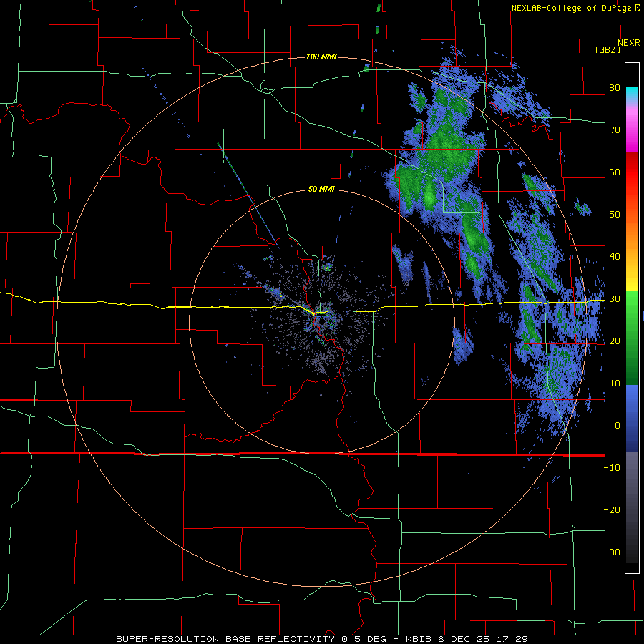Image resolution: width=644 pixels, height=644 pixels.
Task: Click the 50 value on the dBZ scale
Action: 615,215
